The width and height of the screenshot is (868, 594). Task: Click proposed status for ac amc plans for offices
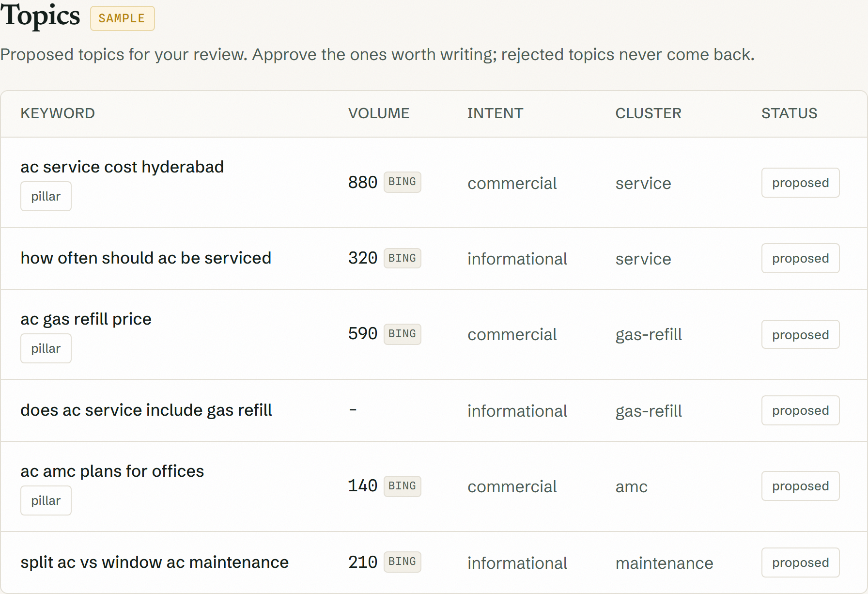point(800,486)
